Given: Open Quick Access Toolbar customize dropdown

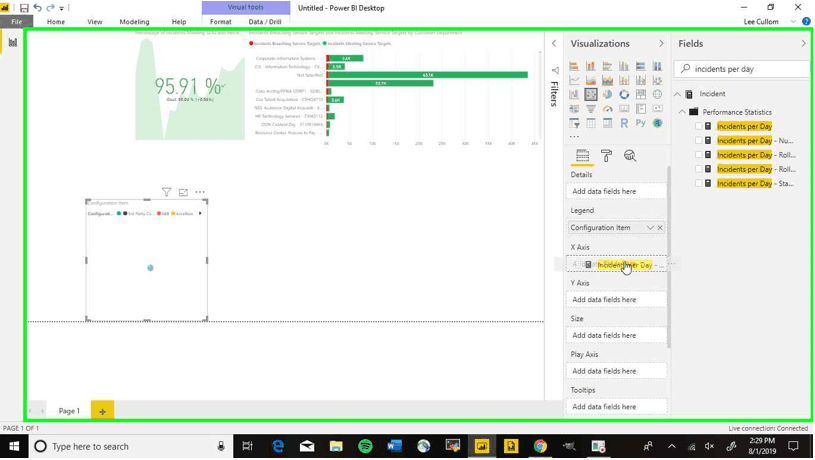Looking at the screenshot, I should 61,8.
